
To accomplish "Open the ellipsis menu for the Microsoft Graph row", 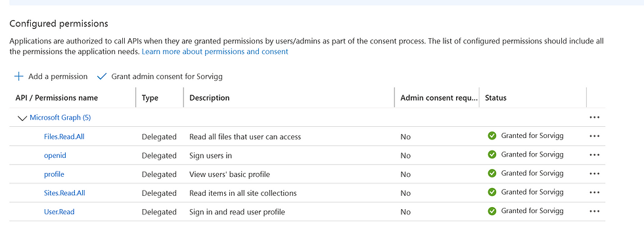I will point(594,118).
